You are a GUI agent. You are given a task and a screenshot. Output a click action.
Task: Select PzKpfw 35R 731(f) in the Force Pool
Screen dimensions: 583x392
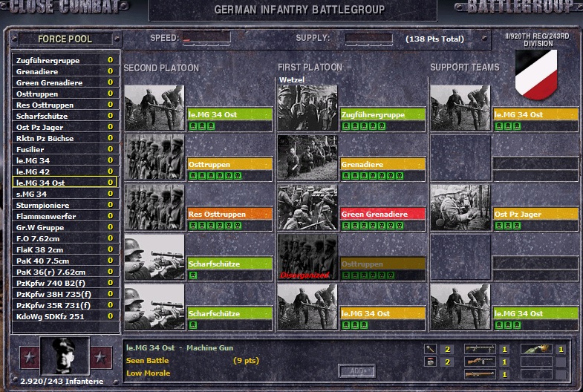click(x=65, y=305)
